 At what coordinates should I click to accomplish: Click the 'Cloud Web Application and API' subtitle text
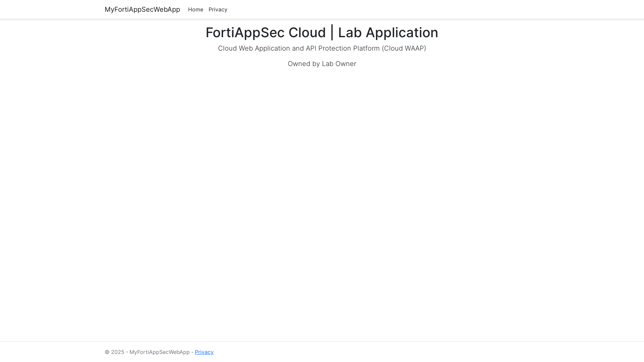coord(267,48)
